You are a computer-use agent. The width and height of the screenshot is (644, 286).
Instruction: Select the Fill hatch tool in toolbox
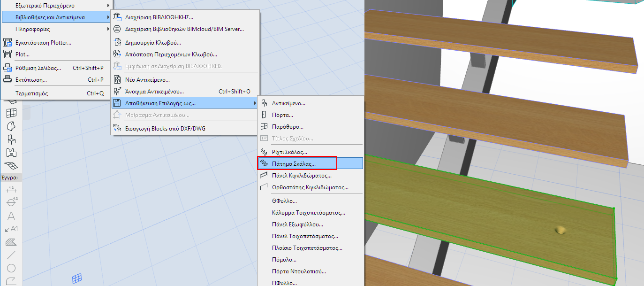(x=11, y=242)
